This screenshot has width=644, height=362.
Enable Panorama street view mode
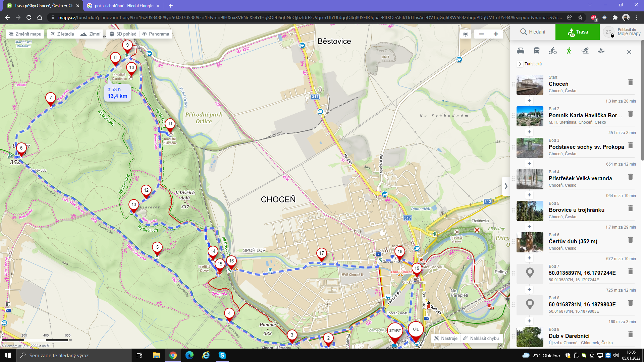tap(155, 34)
